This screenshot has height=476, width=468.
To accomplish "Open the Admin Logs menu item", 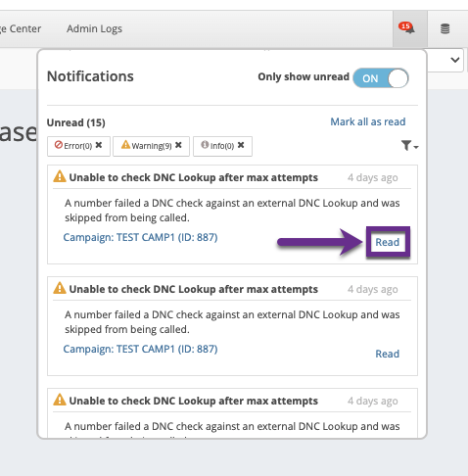I will pyautogui.click(x=94, y=29).
